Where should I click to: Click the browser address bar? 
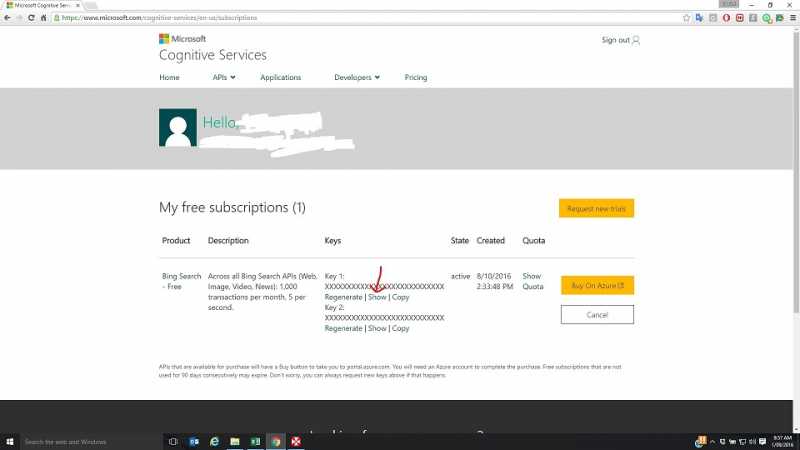(367, 18)
